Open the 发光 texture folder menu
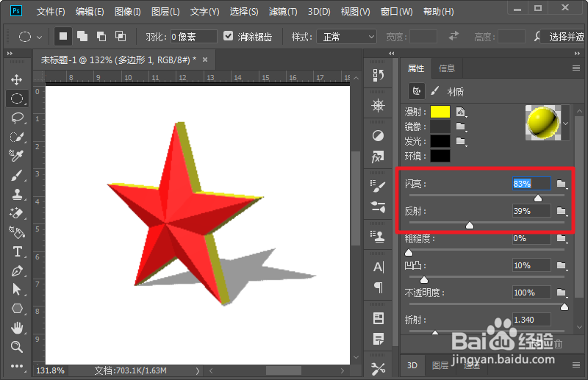Viewport: 588px width, 380px height. [461, 141]
